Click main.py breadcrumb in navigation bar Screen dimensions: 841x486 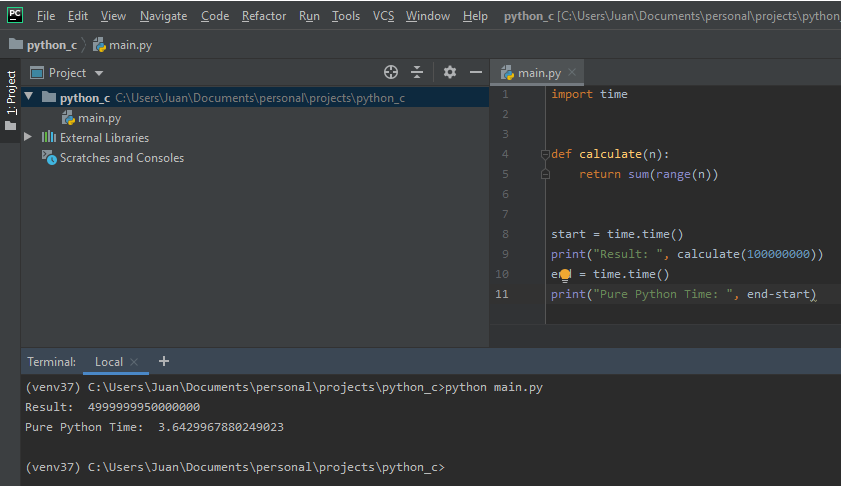click(x=122, y=45)
